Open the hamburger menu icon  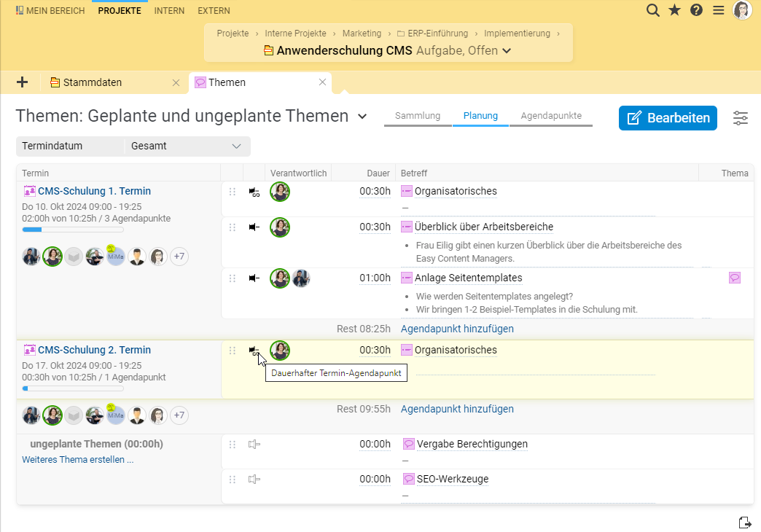coord(719,10)
